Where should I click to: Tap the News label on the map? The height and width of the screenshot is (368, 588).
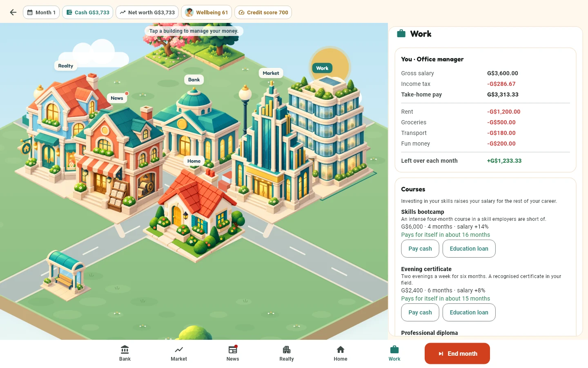point(117,98)
